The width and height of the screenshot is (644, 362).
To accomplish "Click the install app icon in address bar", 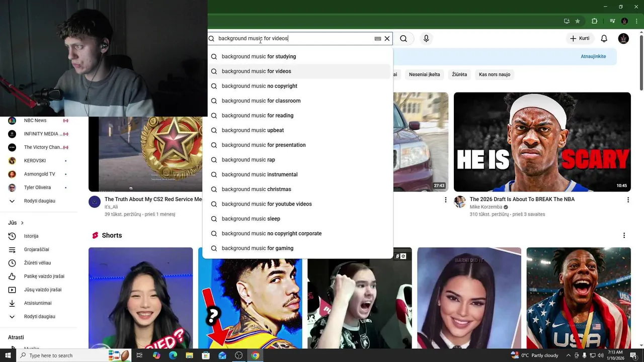I will pos(567,21).
